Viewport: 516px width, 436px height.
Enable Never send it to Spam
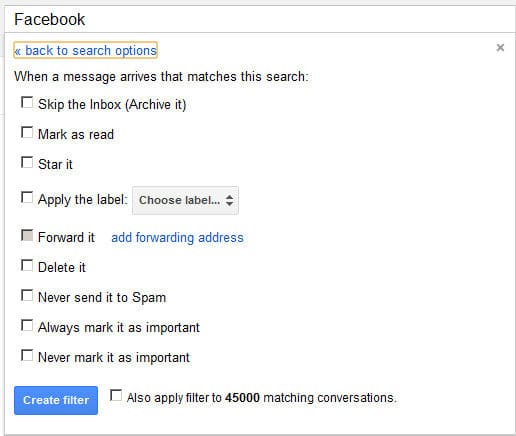pos(27,295)
